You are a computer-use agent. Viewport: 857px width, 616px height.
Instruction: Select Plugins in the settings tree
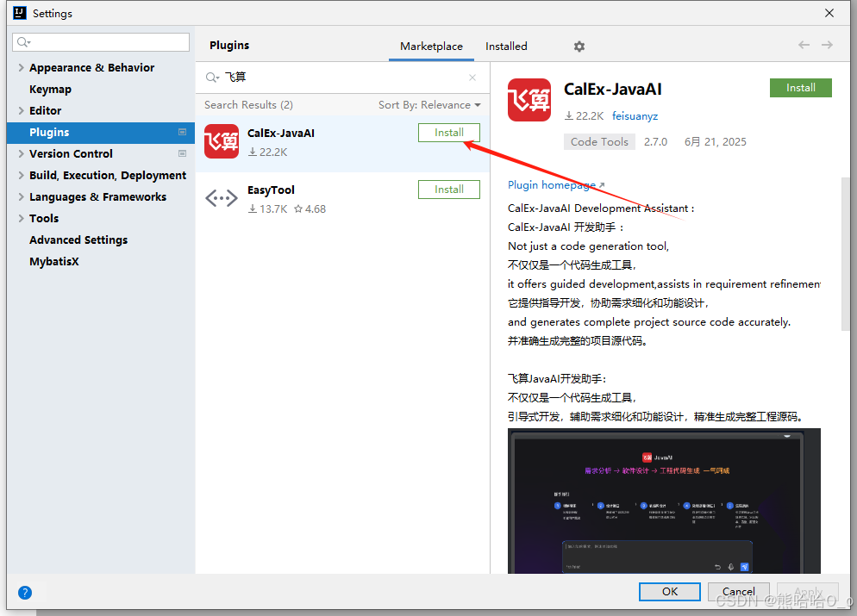click(101, 133)
